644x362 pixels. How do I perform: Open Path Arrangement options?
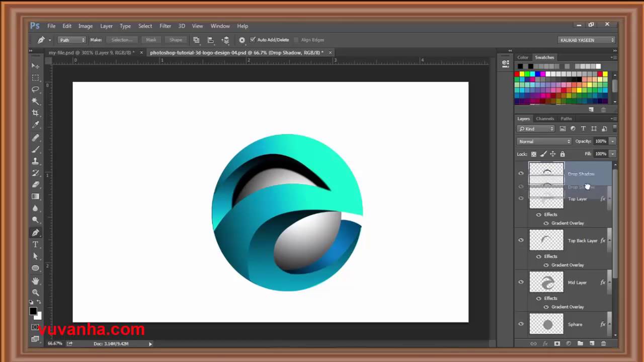(x=225, y=40)
